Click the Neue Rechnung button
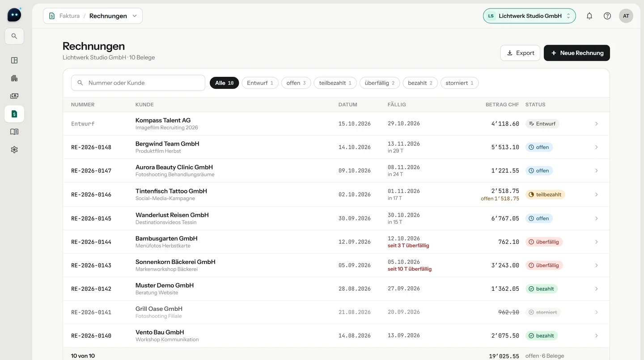The image size is (644, 360). (x=576, y=53)
